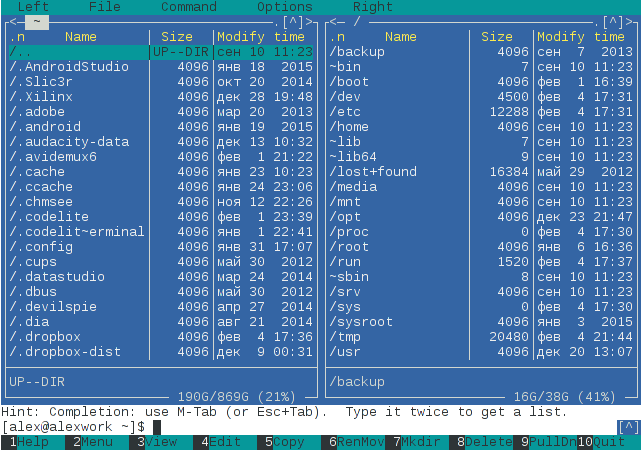
Task: Select /.devilspie directory
Action: pyautogui.click(x=161, y=307)
